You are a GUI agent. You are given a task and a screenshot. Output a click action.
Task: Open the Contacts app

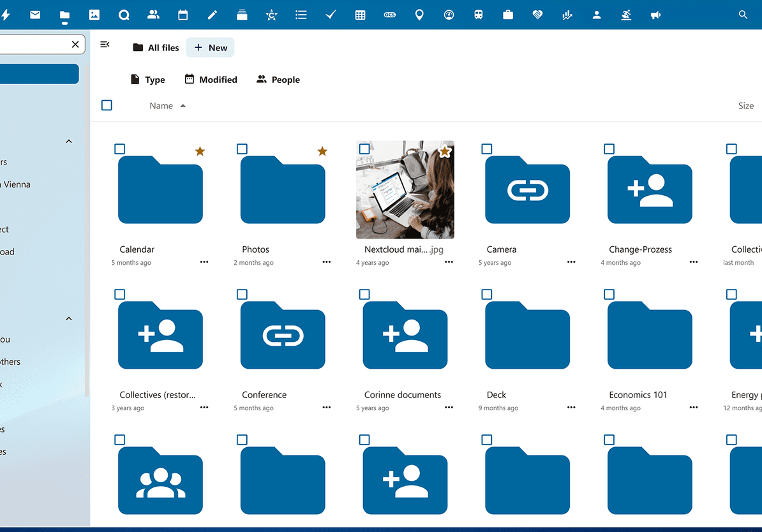coord(154,15)
